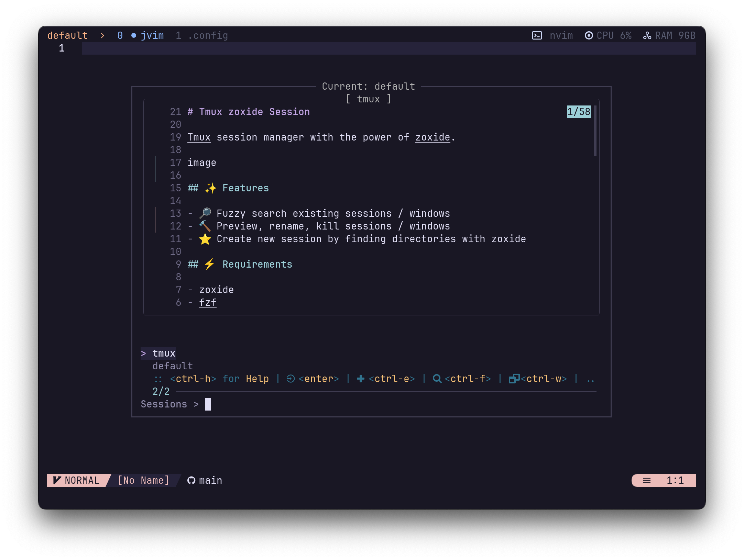
Task: Click the CPU usage circle icon
Action: click(589, 35)
